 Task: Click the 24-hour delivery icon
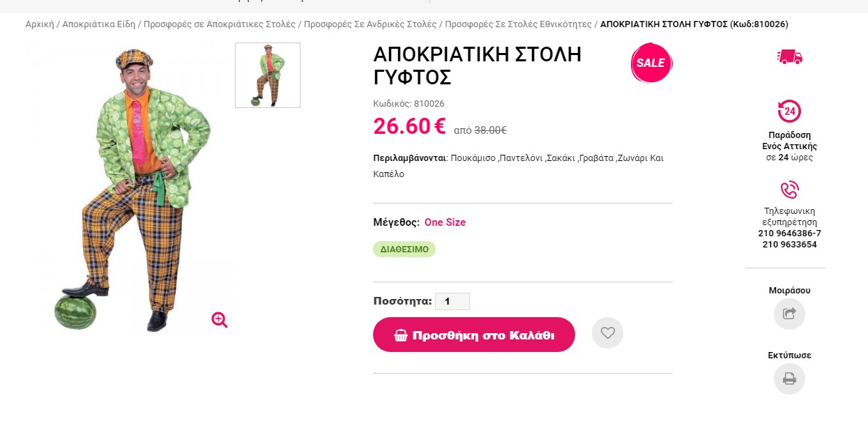point(789,112)
